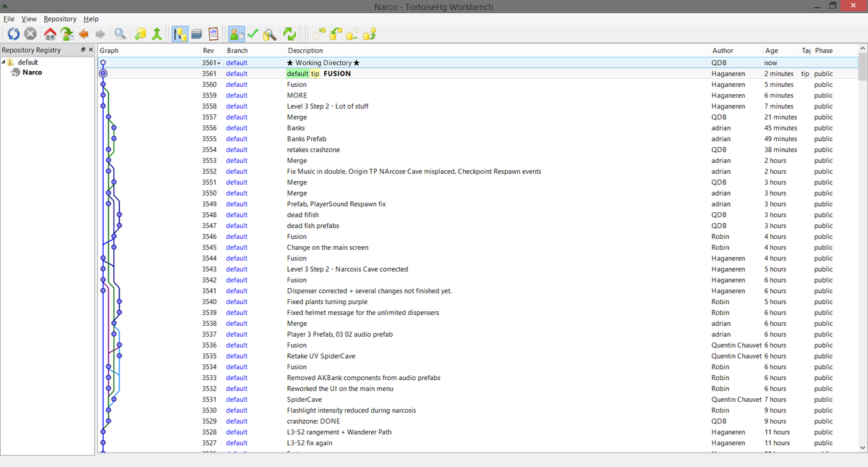
Task: Select 'Dispenser corrected' revision 3541
Action: [x=477, y=291]
